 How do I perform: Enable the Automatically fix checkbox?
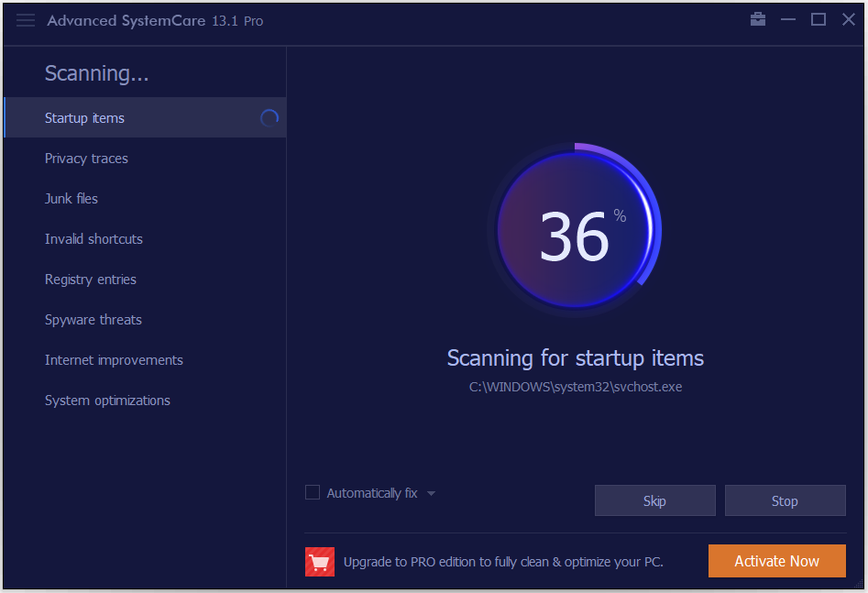313,492
